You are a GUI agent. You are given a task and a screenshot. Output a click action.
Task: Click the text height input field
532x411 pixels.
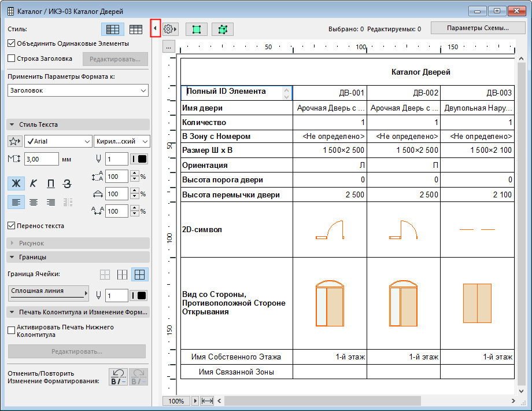coord(41,159)
